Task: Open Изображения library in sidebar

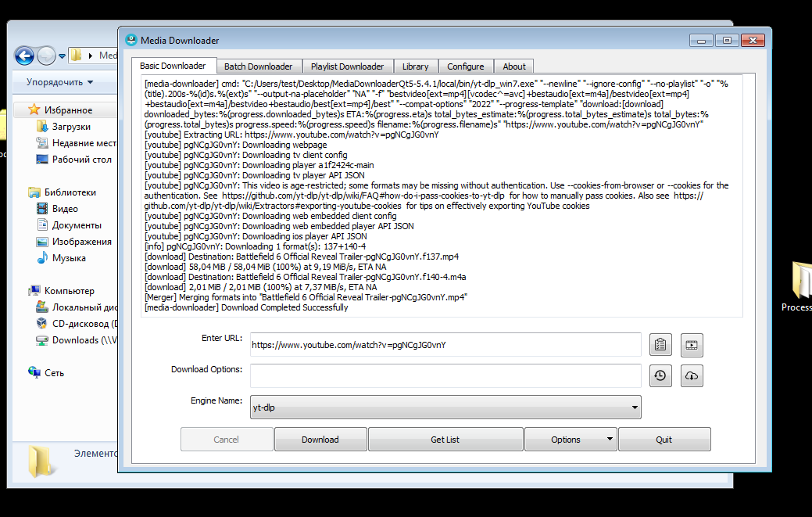Action: point(81,242)
